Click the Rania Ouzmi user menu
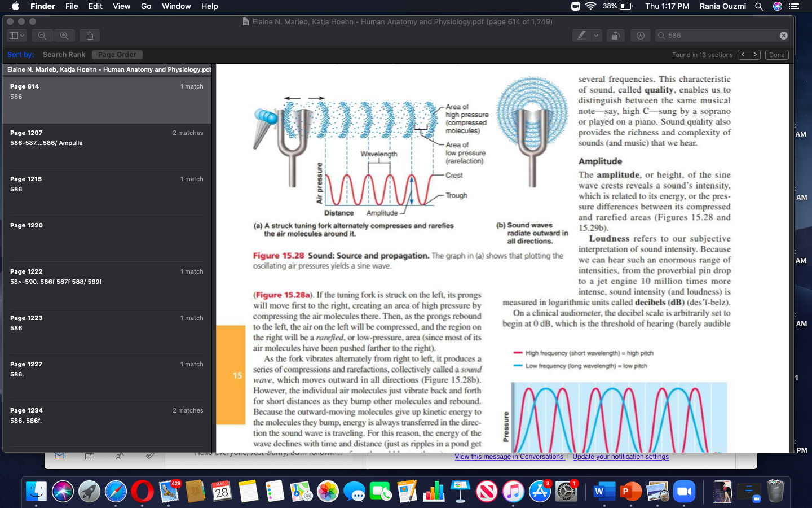Image resolution: width=812 pixels, height=508 pixels. (722, 6)
